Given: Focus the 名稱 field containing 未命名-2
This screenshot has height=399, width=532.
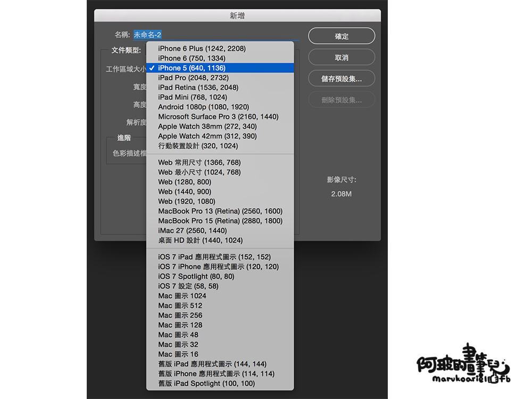Looking at the screenshot, I should [216, 35].
